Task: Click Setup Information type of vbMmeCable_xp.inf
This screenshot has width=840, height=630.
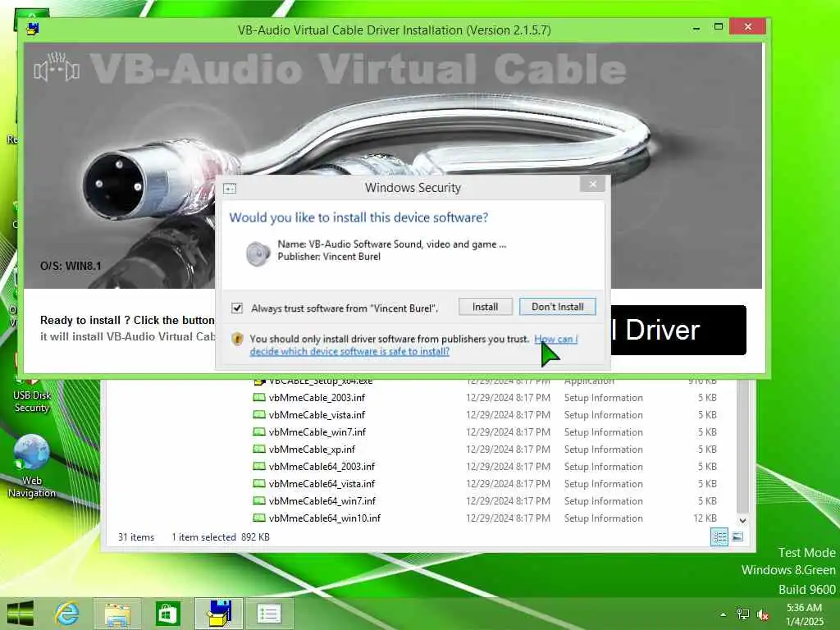Action: tap(603, 449)
